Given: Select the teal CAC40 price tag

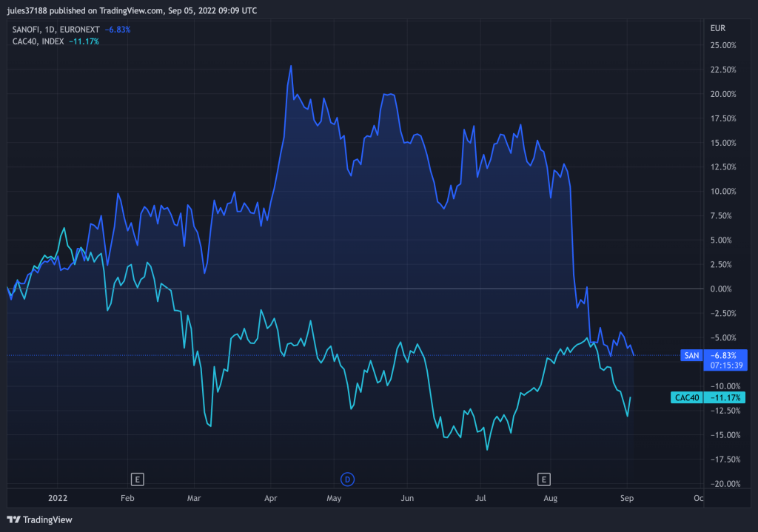Looking at the screenshot, I should pos(687,397).
